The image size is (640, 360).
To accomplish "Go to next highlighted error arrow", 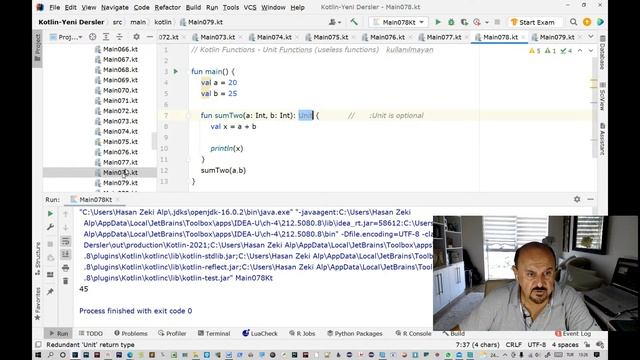I will (591, 51).
